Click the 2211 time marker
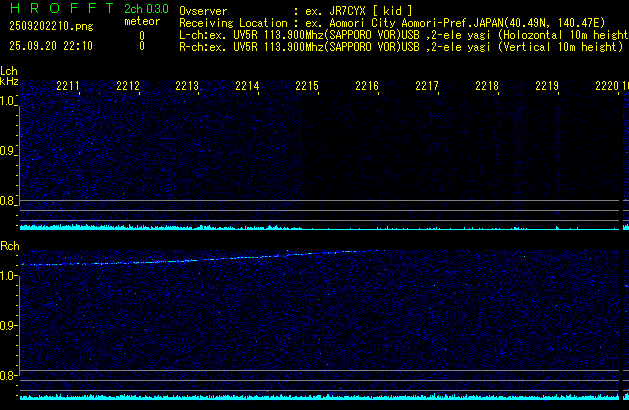This screenshot has width=629, height=410. (x=68, y=87)
